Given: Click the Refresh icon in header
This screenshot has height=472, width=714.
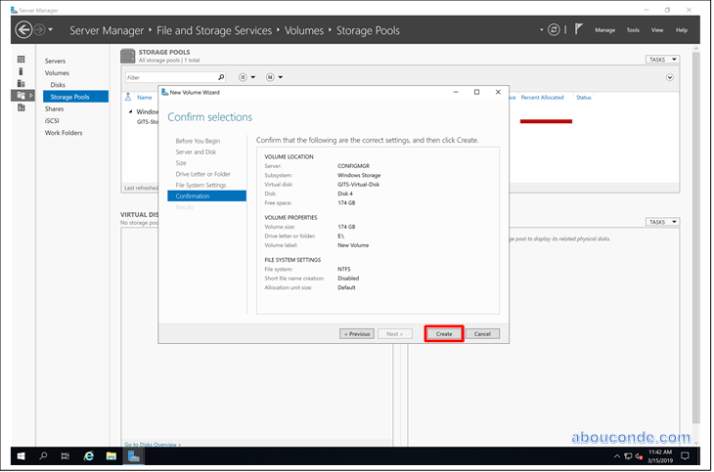Looking at the screenshot, I should click(553, 30).
